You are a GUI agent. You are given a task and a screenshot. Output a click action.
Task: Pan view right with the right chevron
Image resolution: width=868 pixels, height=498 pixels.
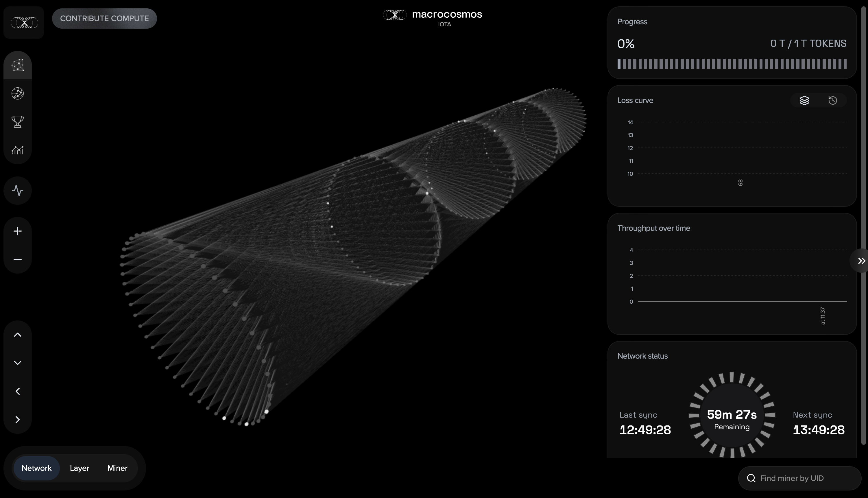coord(17,420)
